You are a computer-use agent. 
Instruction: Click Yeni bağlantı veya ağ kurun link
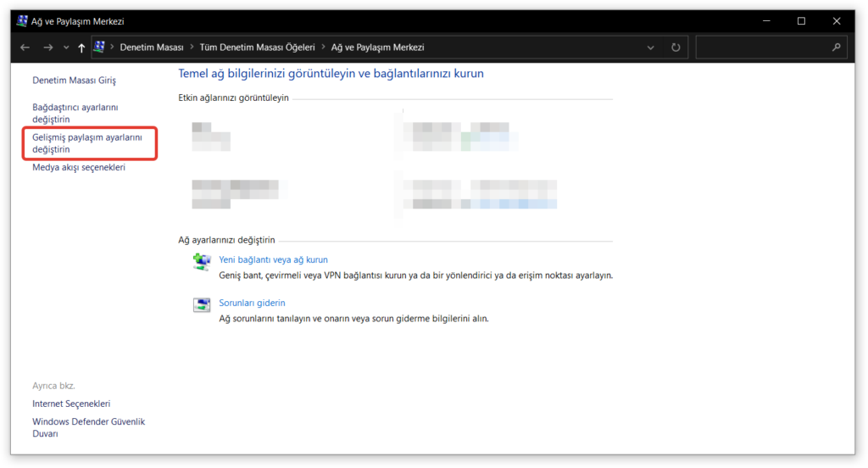click(273, 259)
